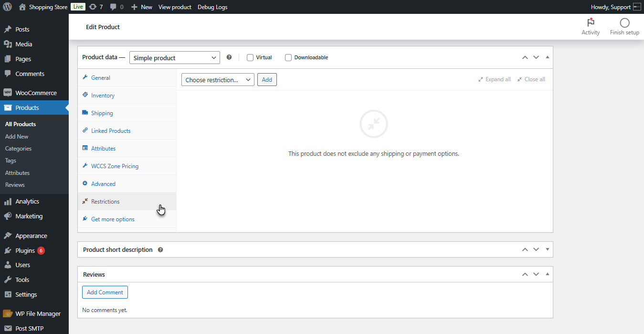The width and height of the screenshot is (644, 334).
Task: Click the Live status badge
Action: pos(78,7)
